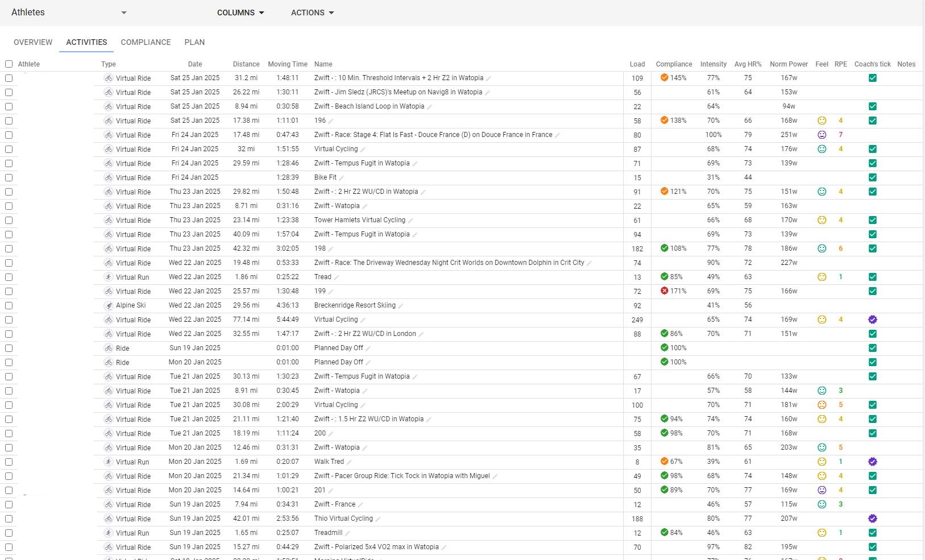The height and width of the screenshot is (560, 925).
Task: Click the red 171% compliance icon
Action: [x=664, y=291]
